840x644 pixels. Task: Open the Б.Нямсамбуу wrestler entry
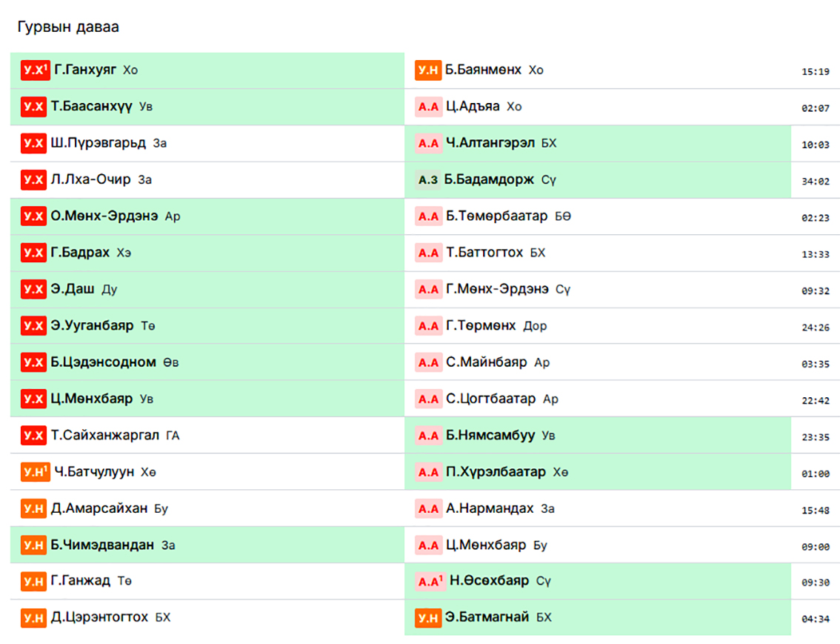(490, 436)
